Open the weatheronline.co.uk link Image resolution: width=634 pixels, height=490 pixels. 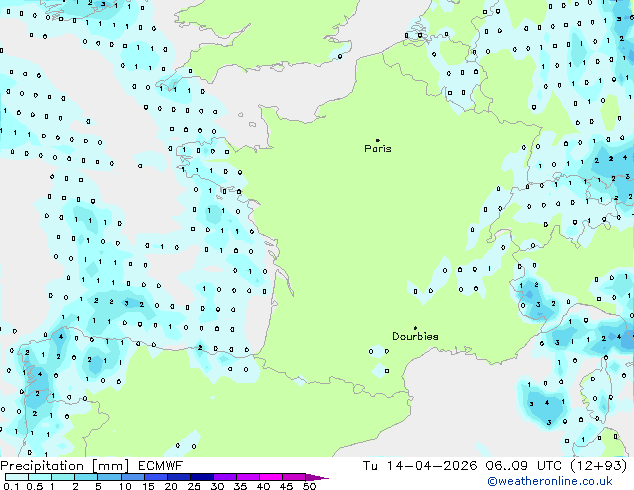tap(550, 481)
